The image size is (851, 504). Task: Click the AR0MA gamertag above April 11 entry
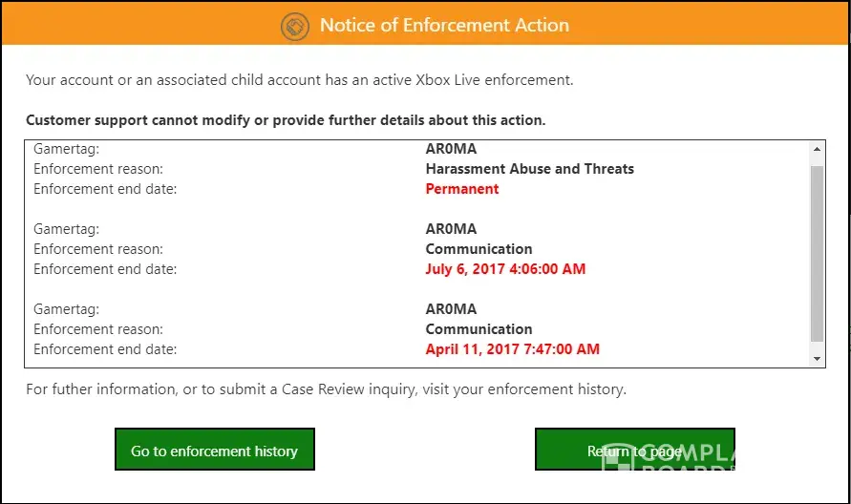[x=451, y=309]
